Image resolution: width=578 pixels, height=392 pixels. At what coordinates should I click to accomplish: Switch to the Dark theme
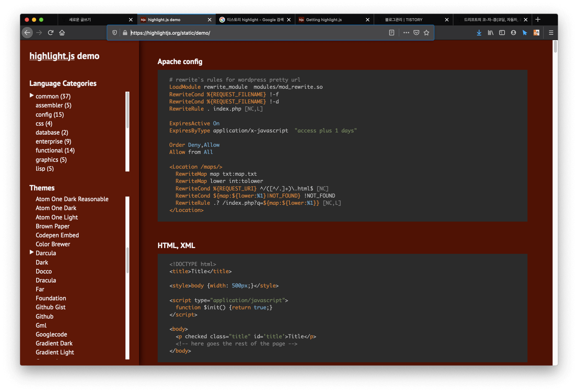point(42,262)
